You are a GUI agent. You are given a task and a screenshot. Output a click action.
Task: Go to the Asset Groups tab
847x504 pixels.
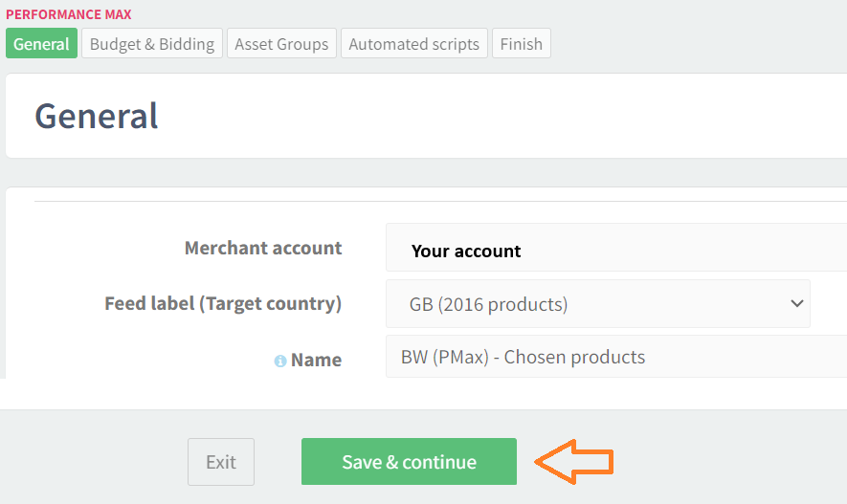pyautogui.click(x=281, y=44)
